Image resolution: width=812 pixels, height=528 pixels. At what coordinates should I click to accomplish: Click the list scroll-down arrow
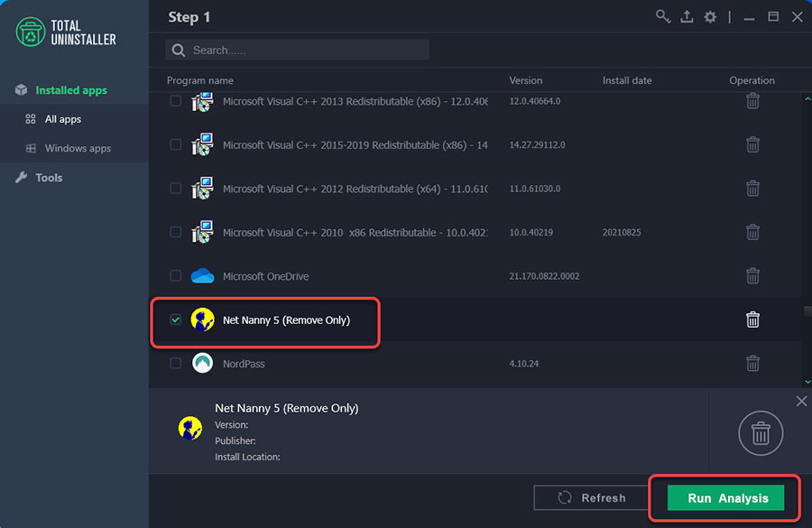(807, 383)
